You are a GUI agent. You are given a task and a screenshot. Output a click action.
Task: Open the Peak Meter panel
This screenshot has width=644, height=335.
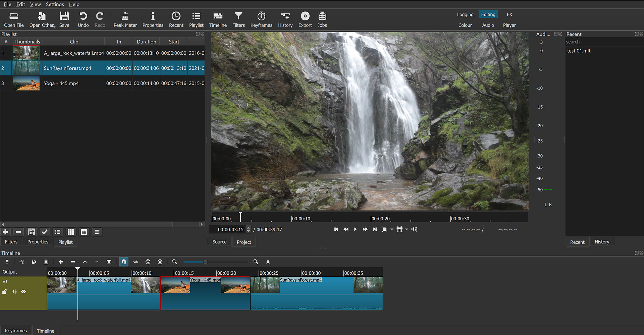(x=125, y=19)
